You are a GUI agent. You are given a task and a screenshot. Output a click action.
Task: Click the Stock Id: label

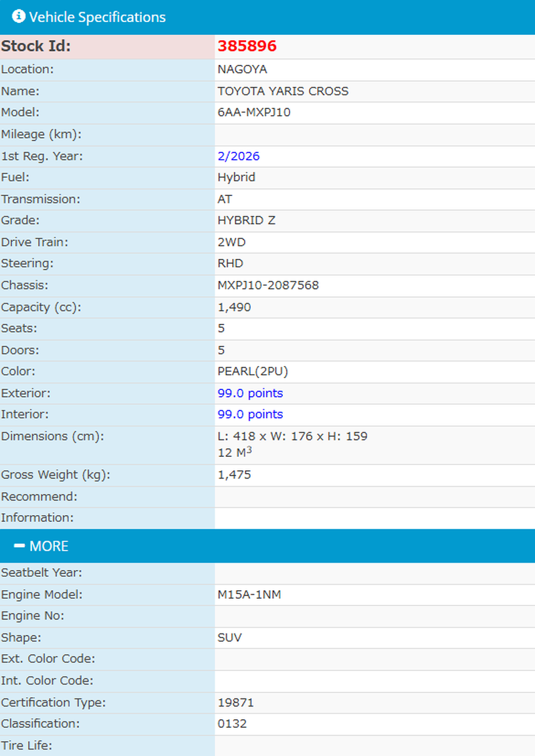(x=36, y=45)
